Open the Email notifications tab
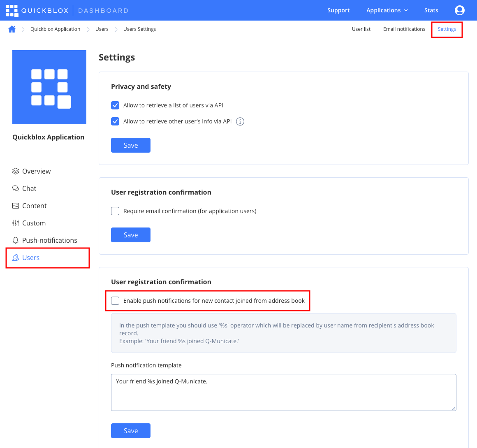The height and width of the screenshot is (448, 477). click(404, 29)
